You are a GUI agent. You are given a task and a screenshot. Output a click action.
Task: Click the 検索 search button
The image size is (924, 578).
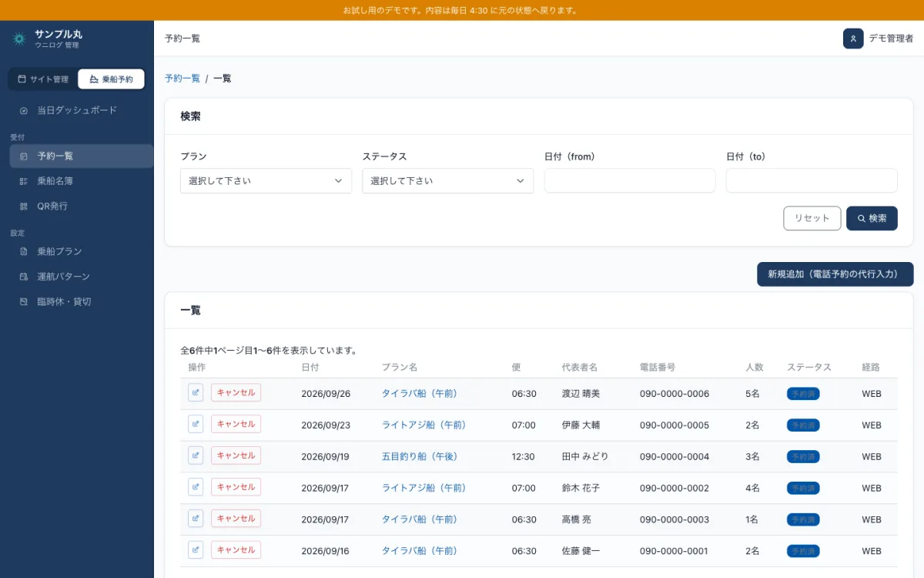872,218
